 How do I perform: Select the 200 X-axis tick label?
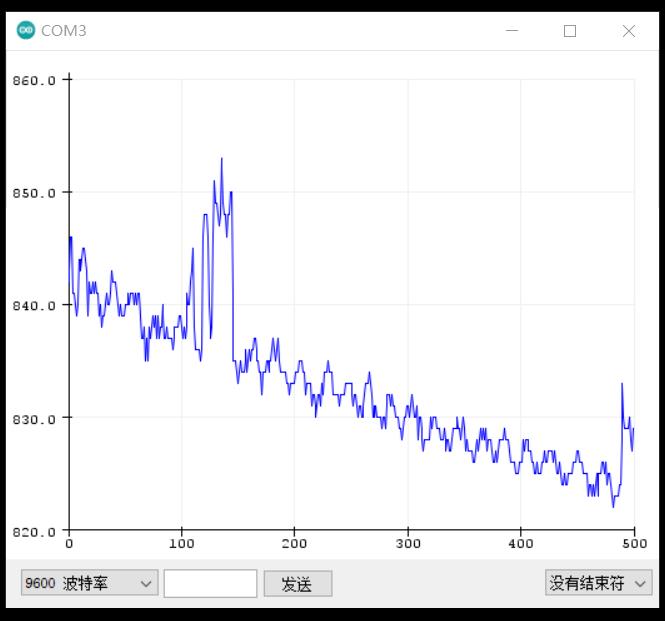click(x=294, y=544)
